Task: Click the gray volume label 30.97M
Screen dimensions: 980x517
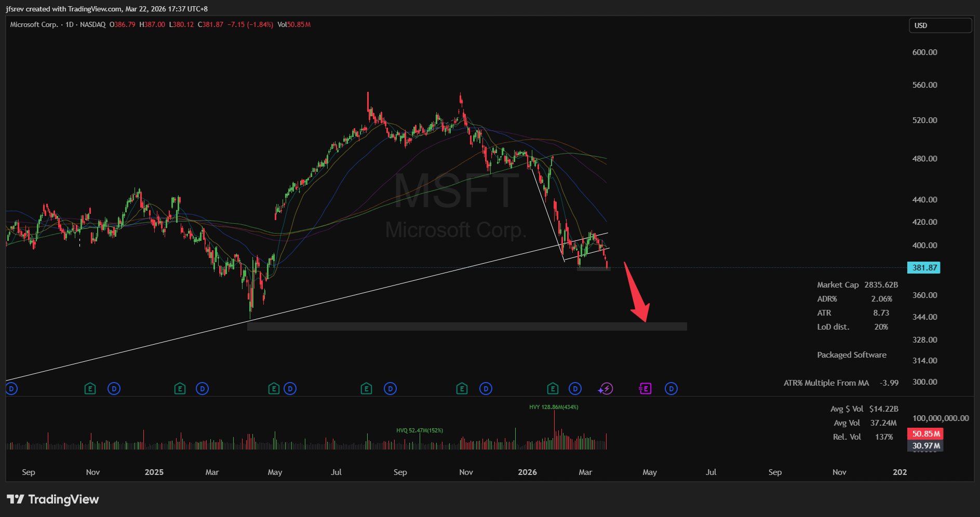Action: (925, 446)
